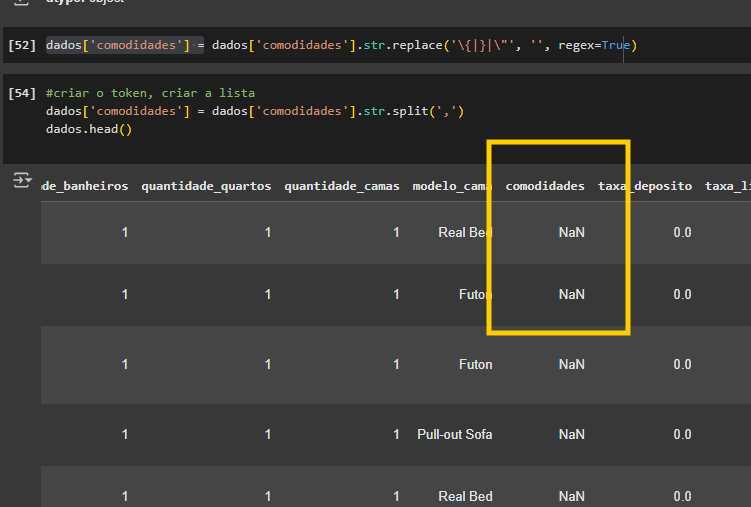Click the 'Real Bed' cell in last row
The width and height of the screenshot is (751, 507).
click(x=465, y=496)
